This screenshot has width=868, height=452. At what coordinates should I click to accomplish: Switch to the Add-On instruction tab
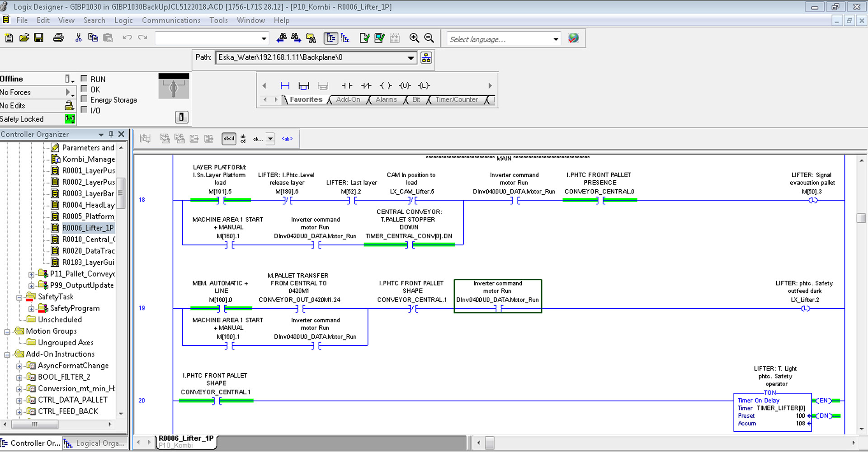coord(348,100)
